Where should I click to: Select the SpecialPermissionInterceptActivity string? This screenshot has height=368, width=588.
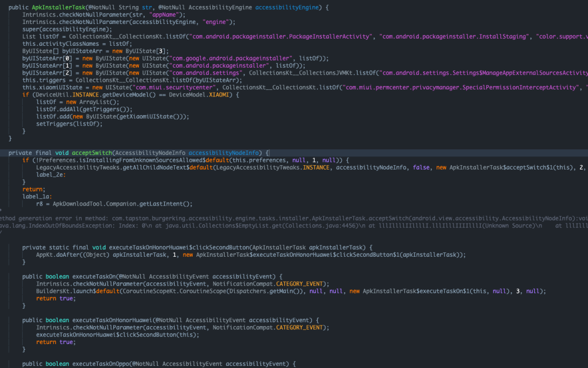pyautogui.click(x=461, y=87)
